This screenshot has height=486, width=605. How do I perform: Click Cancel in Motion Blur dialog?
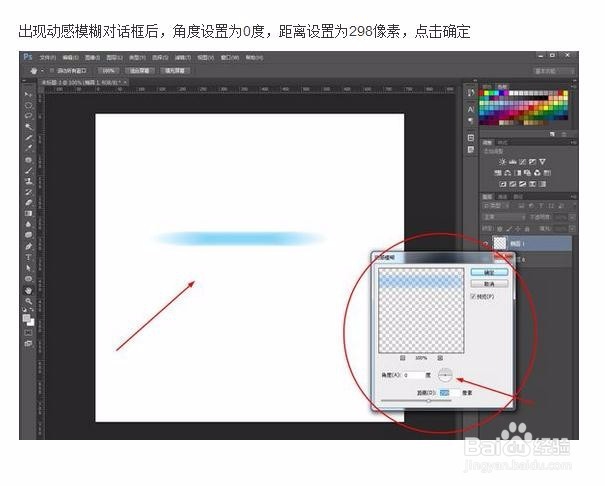click(x=489, y=284)
